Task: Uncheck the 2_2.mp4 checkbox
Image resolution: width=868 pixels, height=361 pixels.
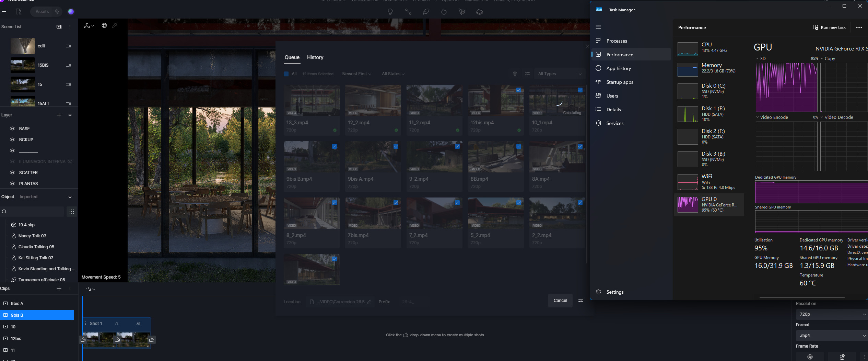Action: [580, 203]
